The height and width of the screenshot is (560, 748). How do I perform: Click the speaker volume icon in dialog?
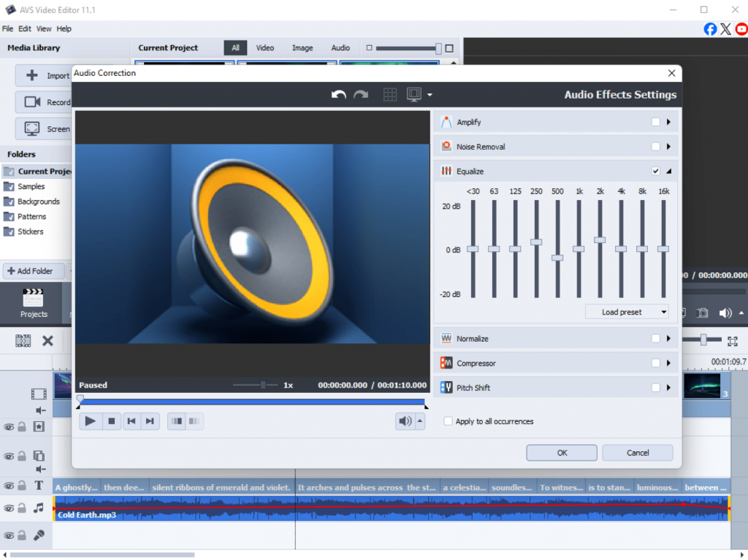click(404, 421)
